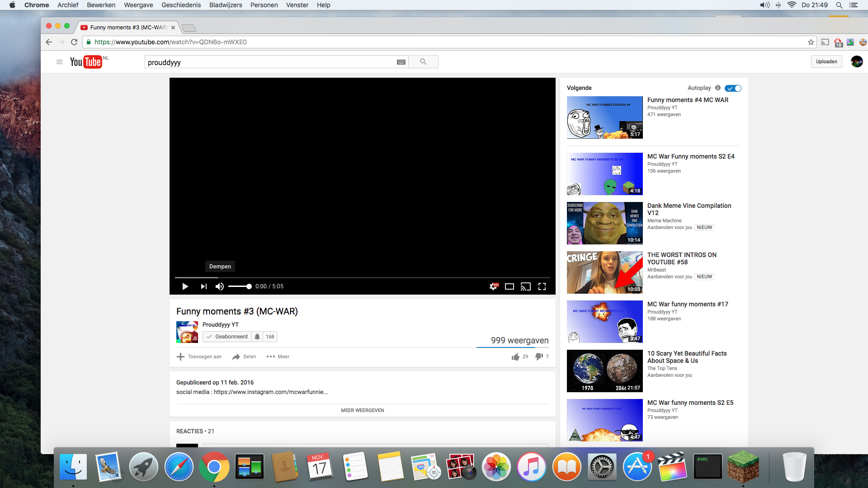Dislike the video with thumbs down
Image resolution: width=868 pixels, height=488 pixels.
point(539,357)
